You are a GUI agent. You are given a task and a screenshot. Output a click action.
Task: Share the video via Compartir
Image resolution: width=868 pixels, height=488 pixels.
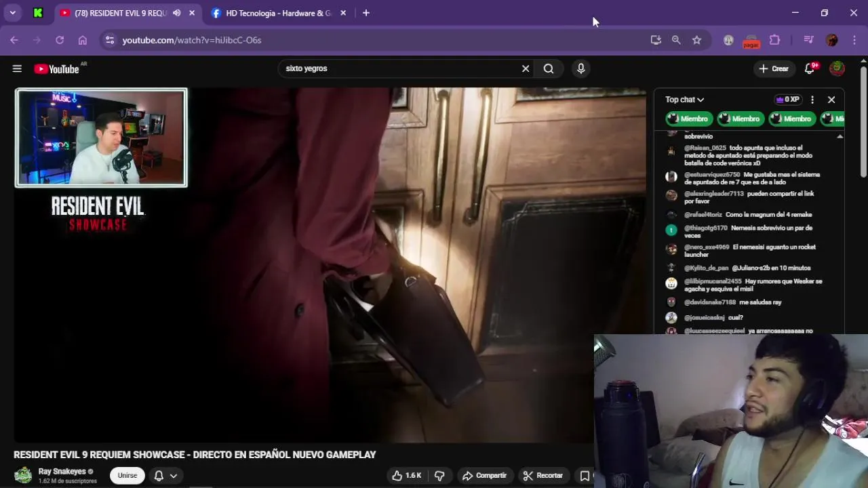coord(484,476)
